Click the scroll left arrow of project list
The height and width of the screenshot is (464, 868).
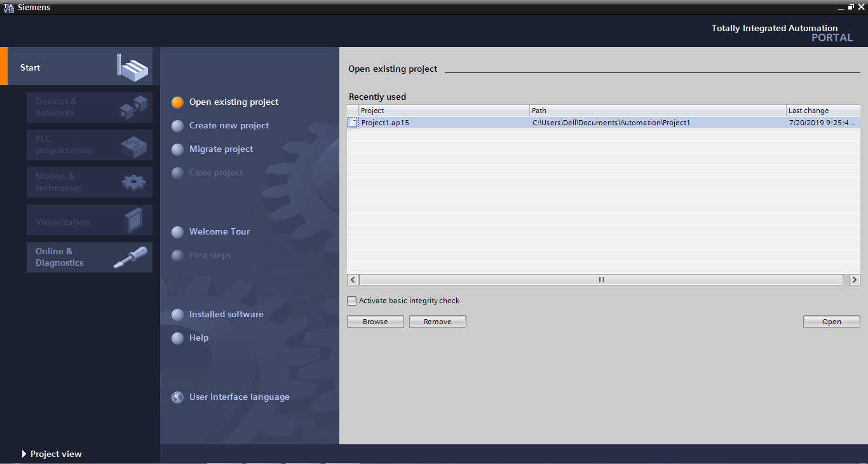[x=353, y=280]
